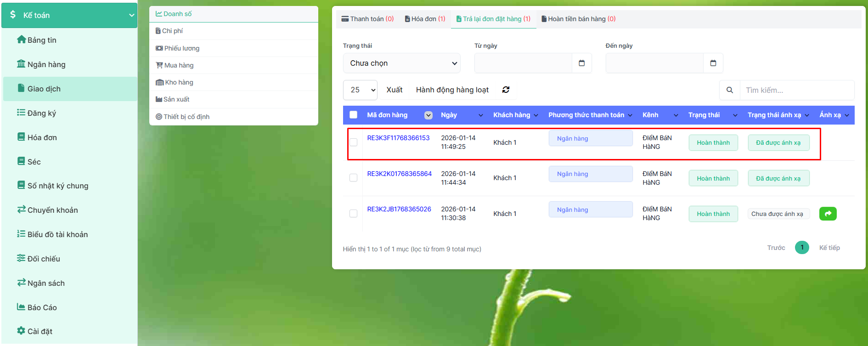
Task: Switch to Hoàn tiền bán hàng tab
Action: (578, 19)
